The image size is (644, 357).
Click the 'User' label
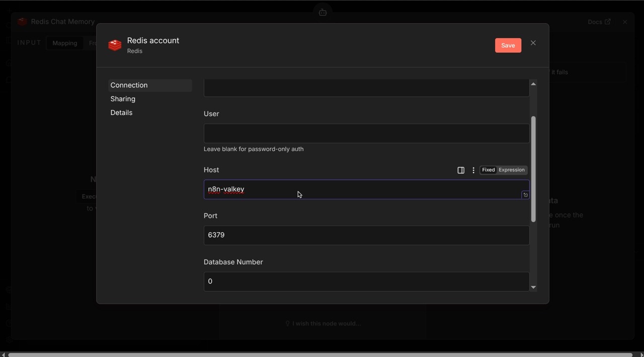coord(211,114)
